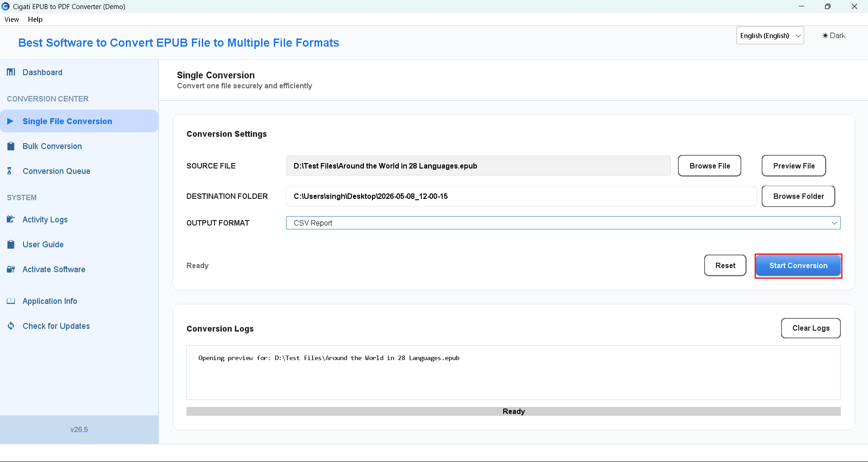Image resolution: width=868 pixels, height=462 pixels.
Task: Open Application Info entry
Action: coord(50,301)
